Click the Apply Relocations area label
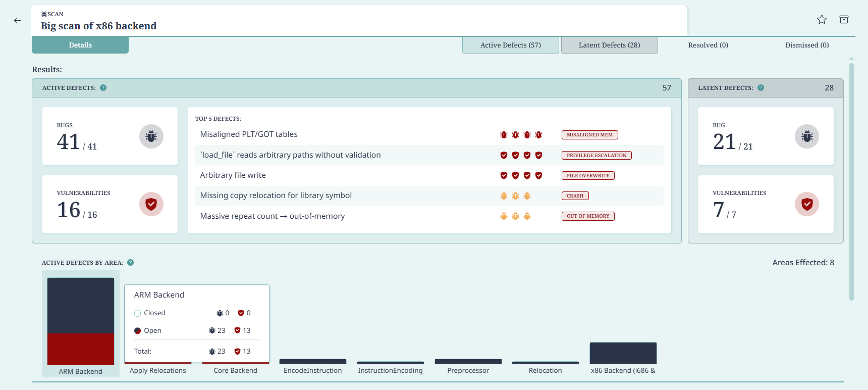This screenshot has width=868, height=390. [x=158, y=370]
